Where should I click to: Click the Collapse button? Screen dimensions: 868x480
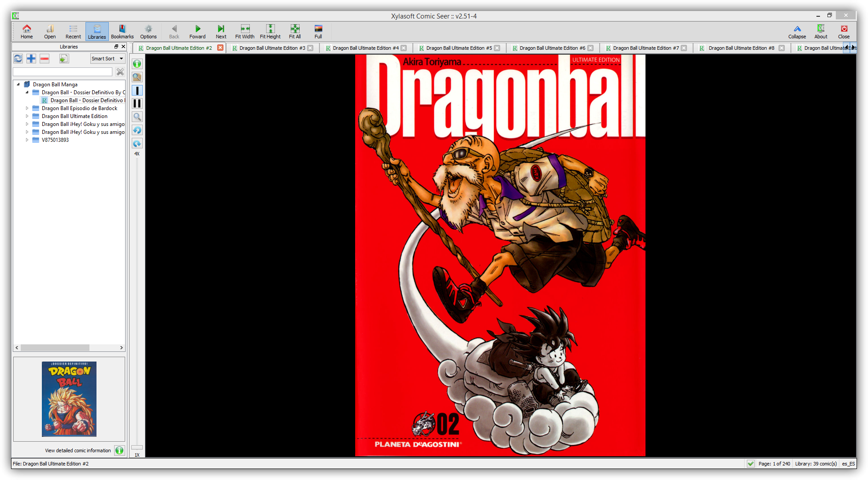coord(797,31)
